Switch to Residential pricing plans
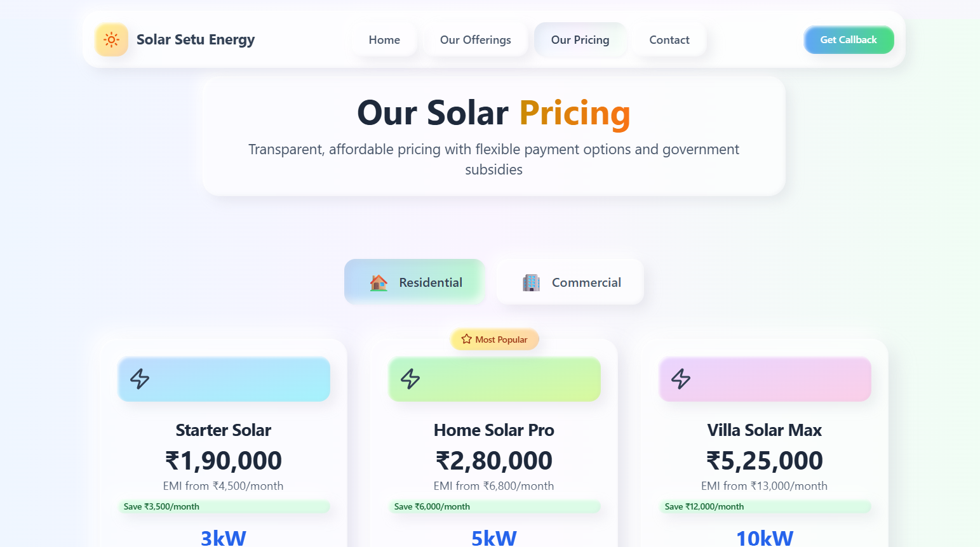 click(x=415, y=282)
